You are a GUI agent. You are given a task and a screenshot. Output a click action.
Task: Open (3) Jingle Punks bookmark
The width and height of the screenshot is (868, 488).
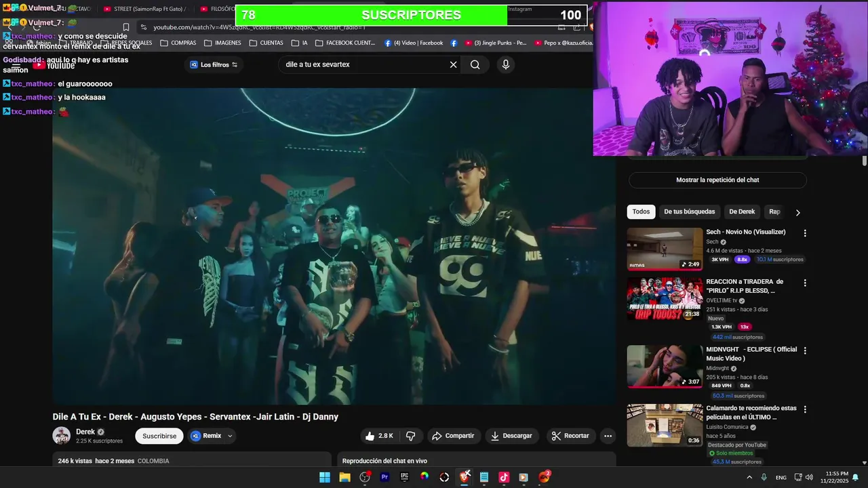click(x=494, y=43)
